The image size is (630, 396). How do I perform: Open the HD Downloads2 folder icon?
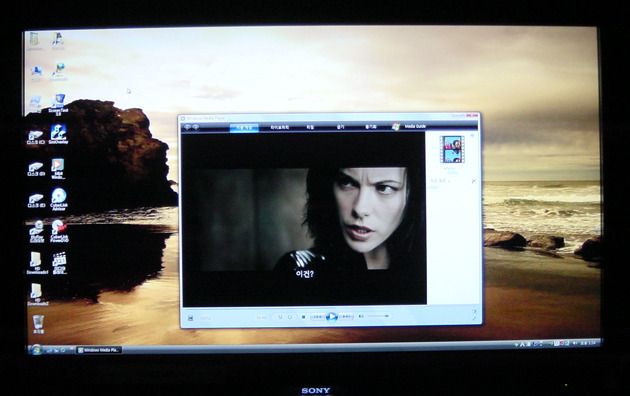pyautogui.click(x=37, y=295)
